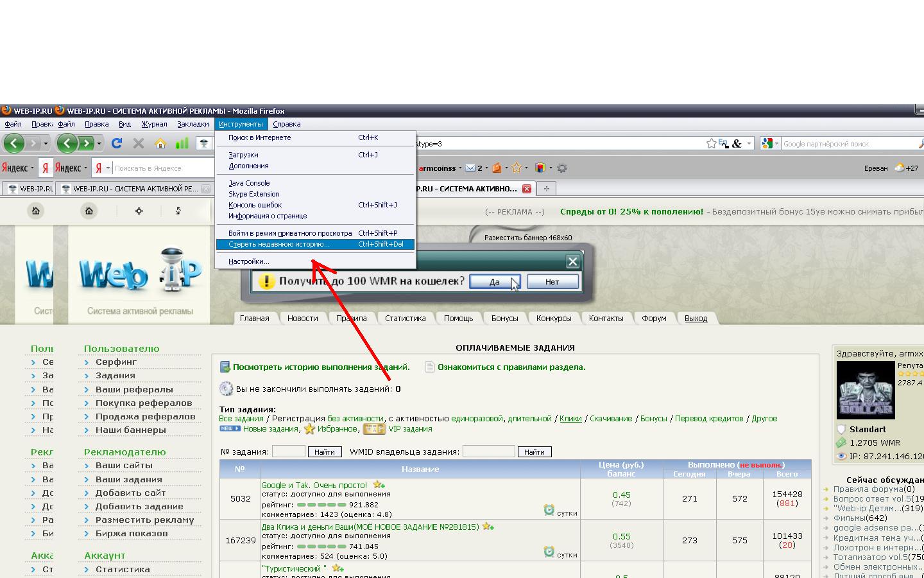Focus the № задания input field
The width and height of the screenshot is (924, 578).
pyautogui.click(x=288, y=451)
